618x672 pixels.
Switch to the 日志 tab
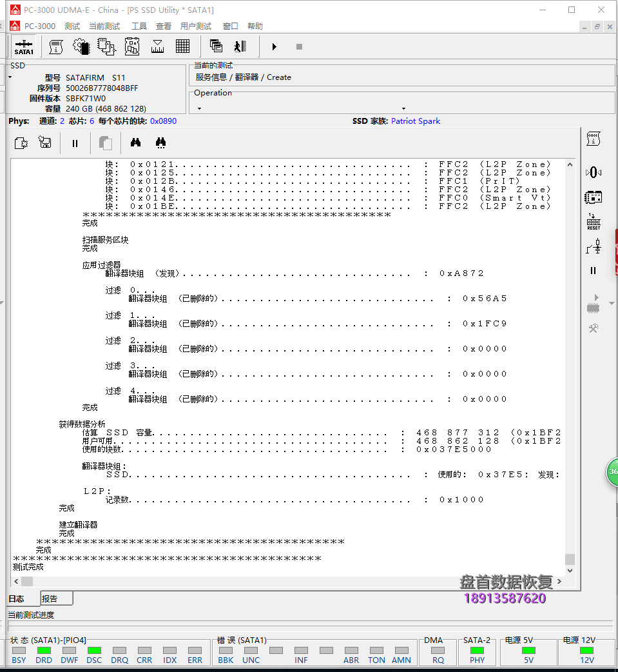23,598
